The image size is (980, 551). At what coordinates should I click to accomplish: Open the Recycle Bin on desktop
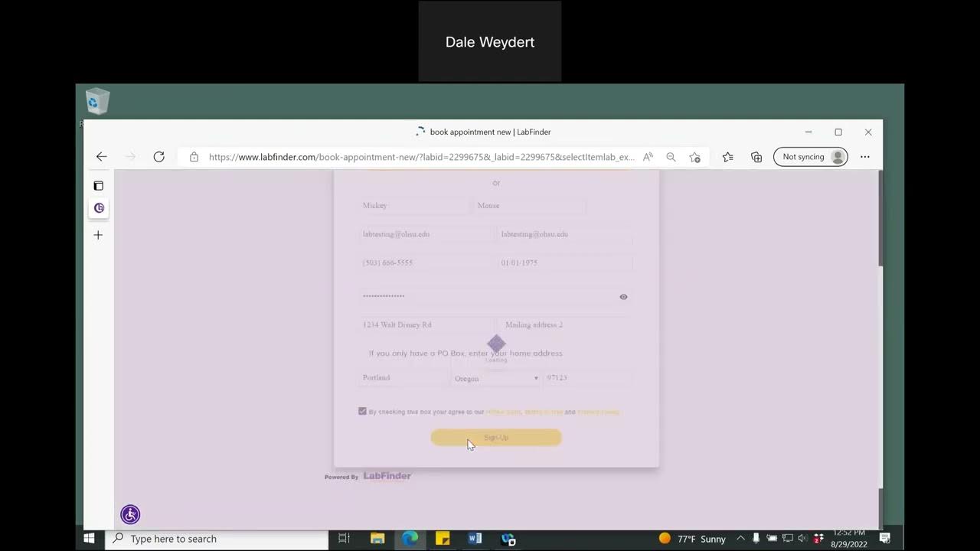(x=97, y=102)
